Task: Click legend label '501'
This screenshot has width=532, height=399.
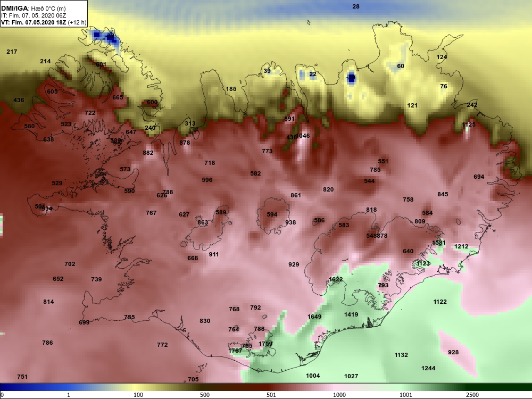Action: pyautogui.click(x=271, y=395)
